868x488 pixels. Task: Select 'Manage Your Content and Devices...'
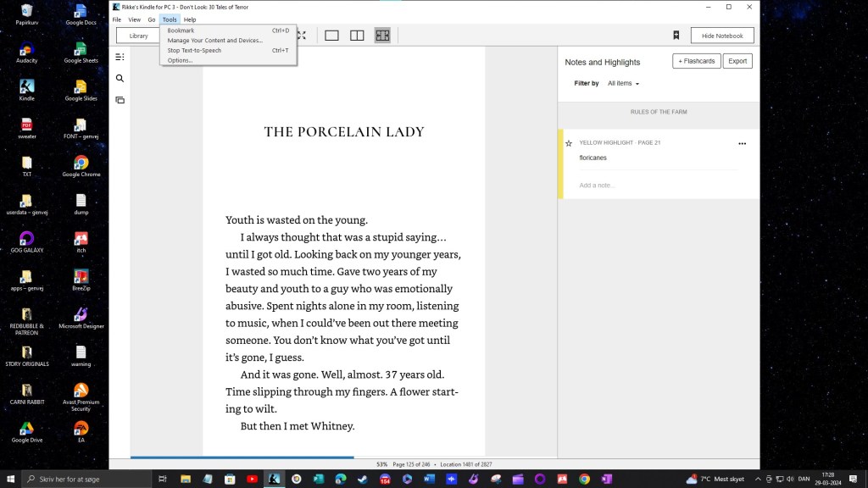[x=214, y=41]
